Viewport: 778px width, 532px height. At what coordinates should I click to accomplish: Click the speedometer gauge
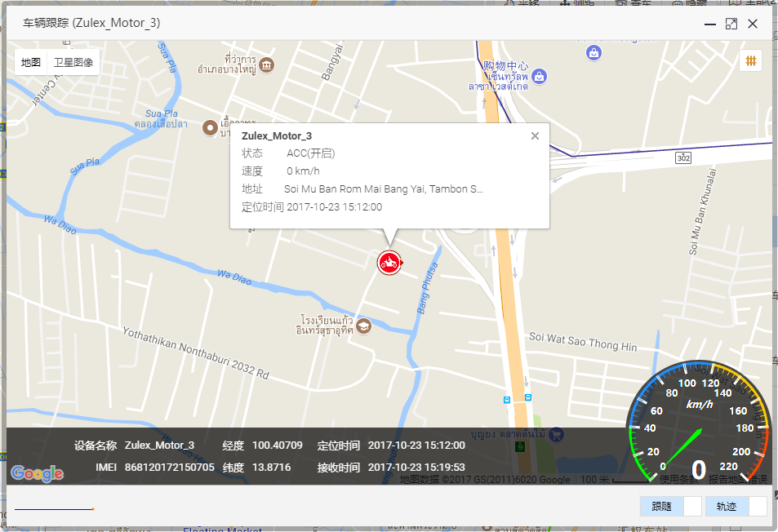point(700,423)
